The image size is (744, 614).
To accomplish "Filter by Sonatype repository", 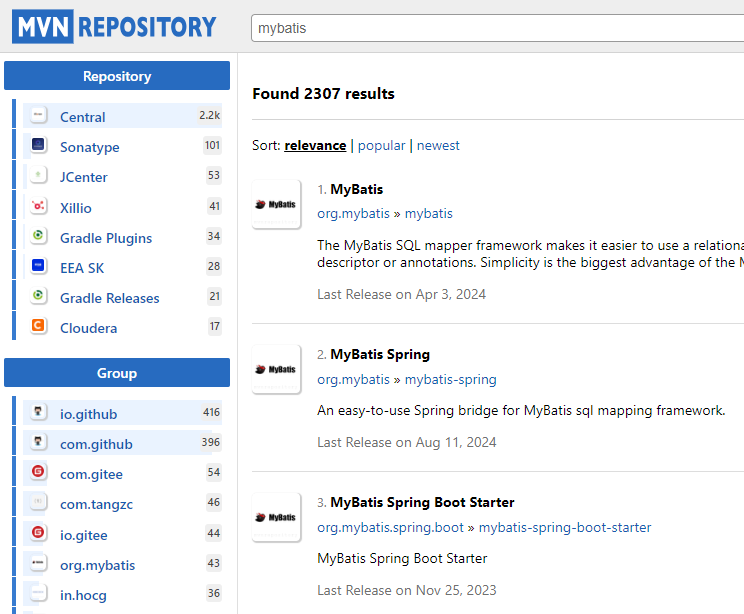I will tap(90, 147).
